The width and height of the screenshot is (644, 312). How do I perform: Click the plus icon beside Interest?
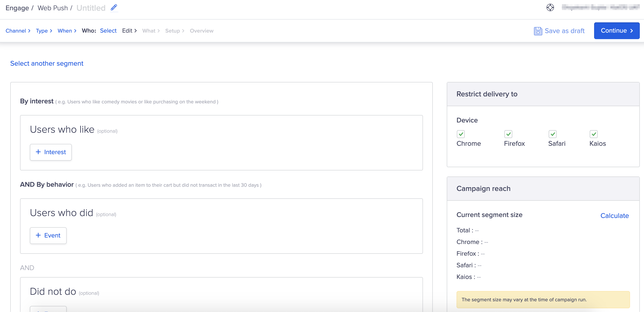(x=38, y=152)
